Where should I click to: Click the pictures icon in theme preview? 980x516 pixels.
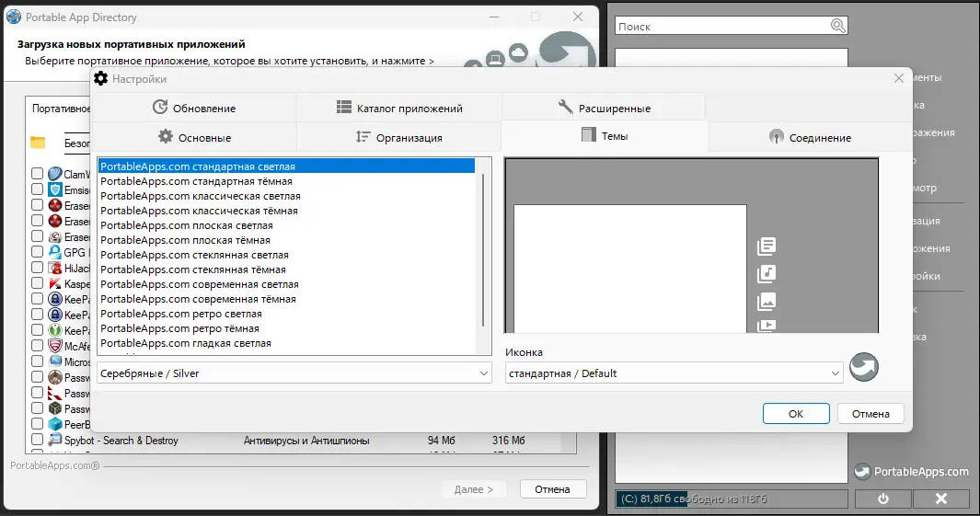(767, 302)
